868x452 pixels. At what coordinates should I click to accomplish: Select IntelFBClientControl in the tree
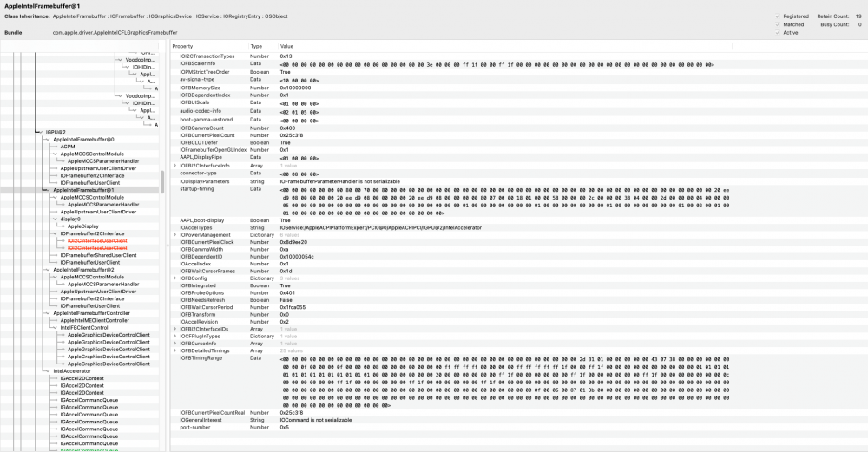(84, 328)
